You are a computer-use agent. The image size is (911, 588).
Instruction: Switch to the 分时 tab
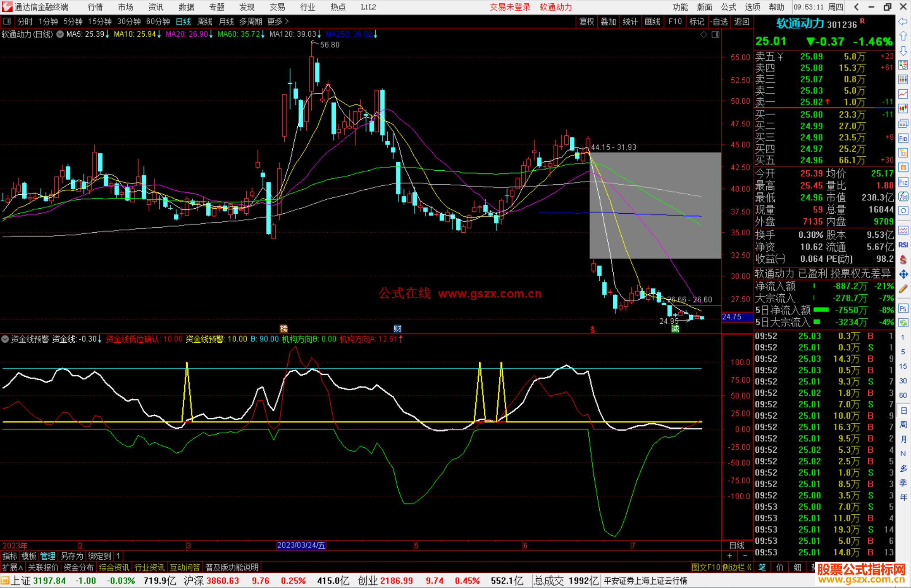[25, 21]
